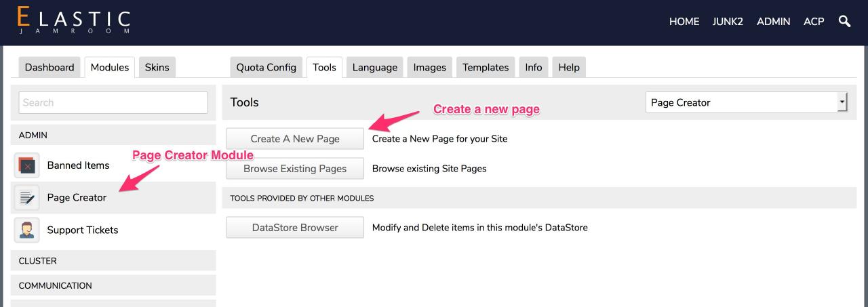Image resolution: width=868 pixels, height=307 pixels.
Task: Collapse the ADMIN module category
Action: point(113,136)
